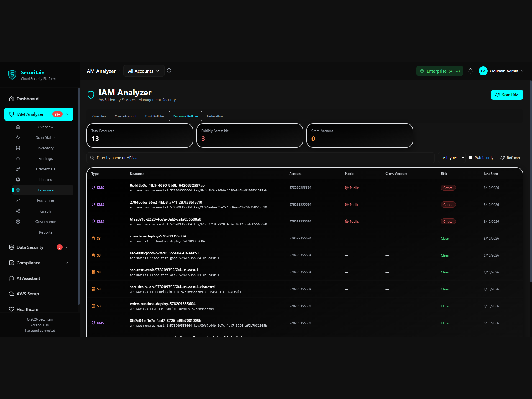Click the Last Seen column header
This screenshot has width=532, height=399.
click(x=491, y=174)
